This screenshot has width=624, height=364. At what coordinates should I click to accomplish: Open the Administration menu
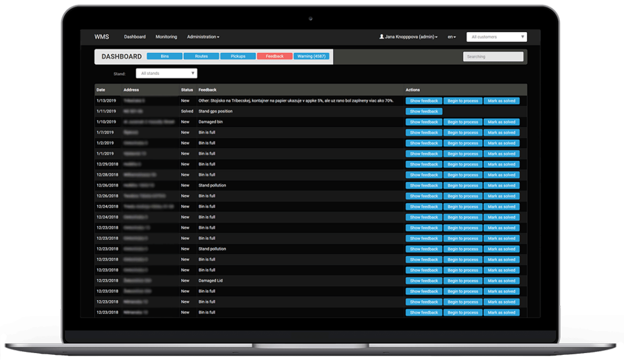pos(202,37)
